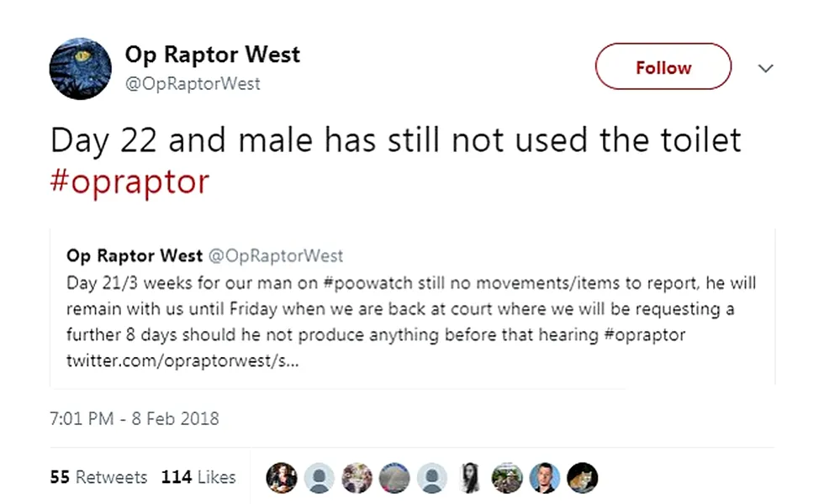
Task: Click the first liker avatar after Likes
Action: pyautogui.click(x=282, y=477)
